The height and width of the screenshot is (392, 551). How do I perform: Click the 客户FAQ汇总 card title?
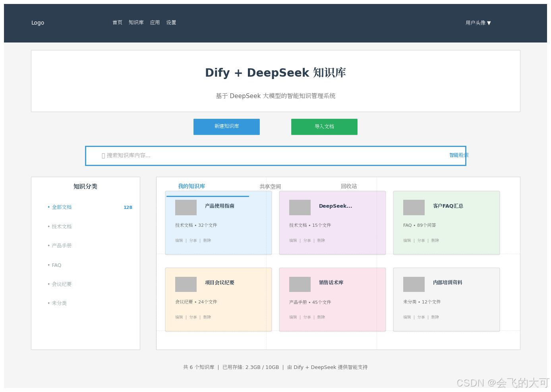(x=448, y=206)
